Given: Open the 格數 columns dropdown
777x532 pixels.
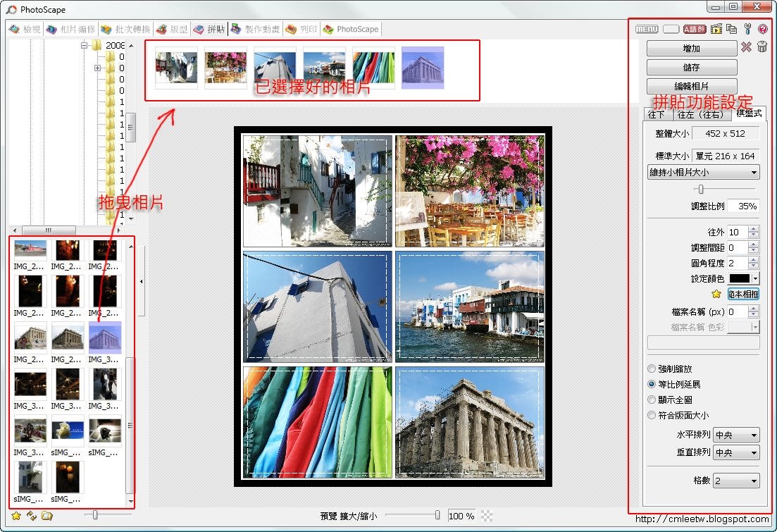Looking at the screenshot, I should tap(736, 481).
